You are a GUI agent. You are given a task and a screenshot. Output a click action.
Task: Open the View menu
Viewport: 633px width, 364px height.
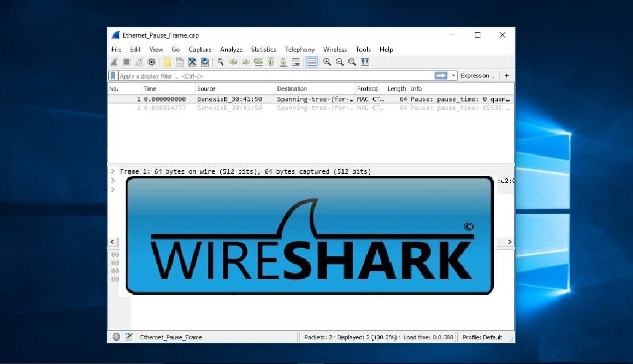[156, 49]
